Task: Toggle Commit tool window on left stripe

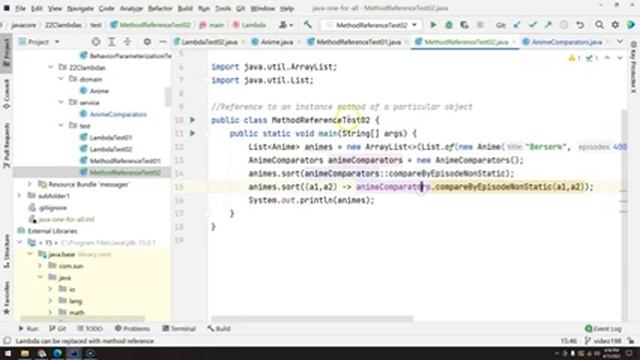Action: pyautogui.click(x=7, y=94)
